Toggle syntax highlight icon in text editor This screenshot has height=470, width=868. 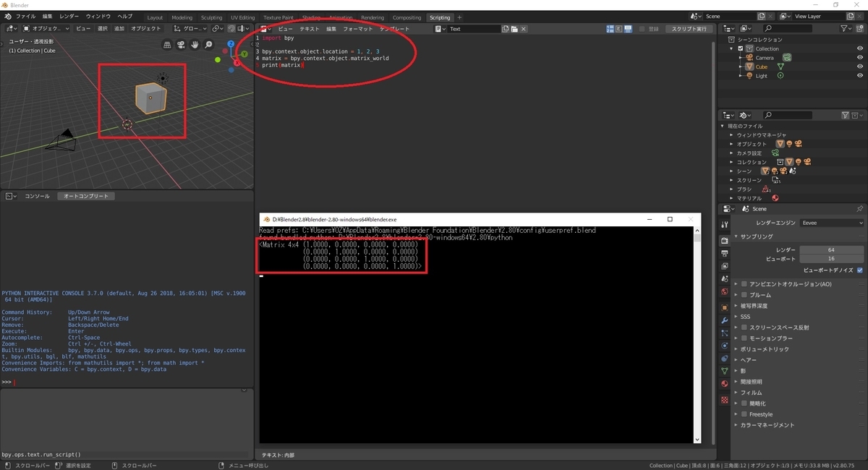628,29
